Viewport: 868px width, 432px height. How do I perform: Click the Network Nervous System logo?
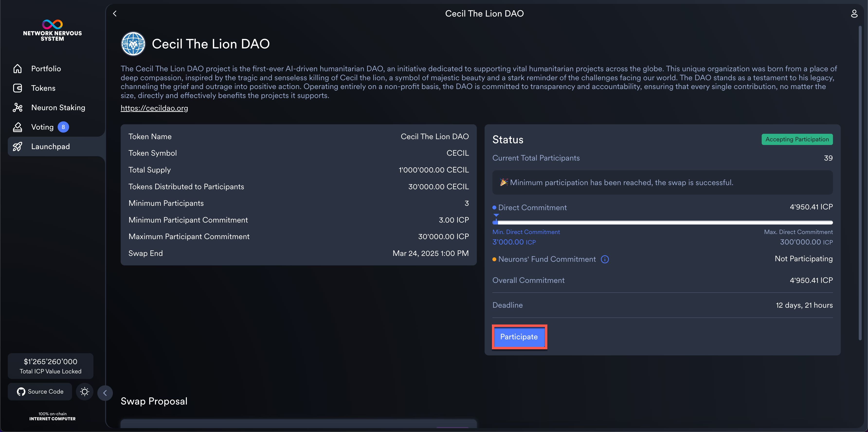(52, 30)
